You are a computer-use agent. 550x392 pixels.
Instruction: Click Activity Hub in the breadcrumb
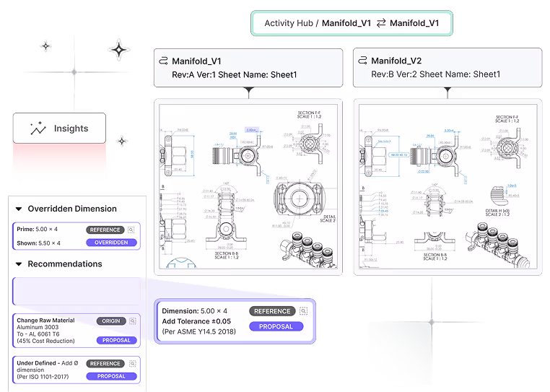pos(289,23)
